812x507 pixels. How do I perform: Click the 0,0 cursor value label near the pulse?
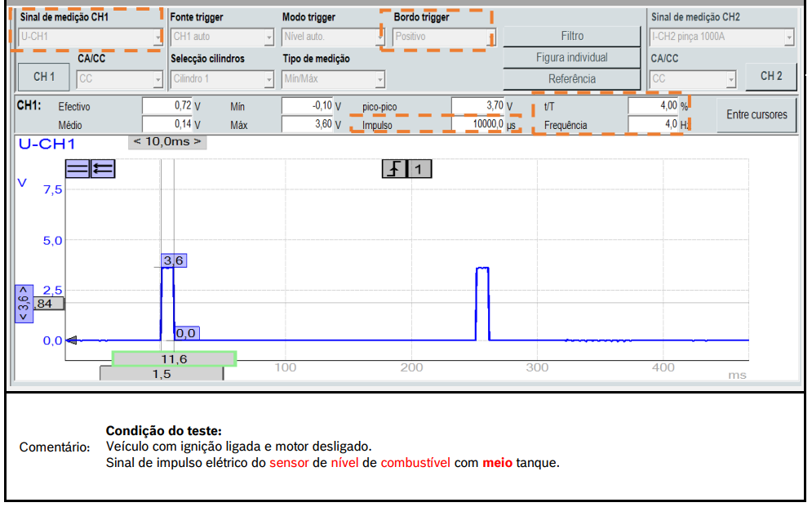[186, 333]
